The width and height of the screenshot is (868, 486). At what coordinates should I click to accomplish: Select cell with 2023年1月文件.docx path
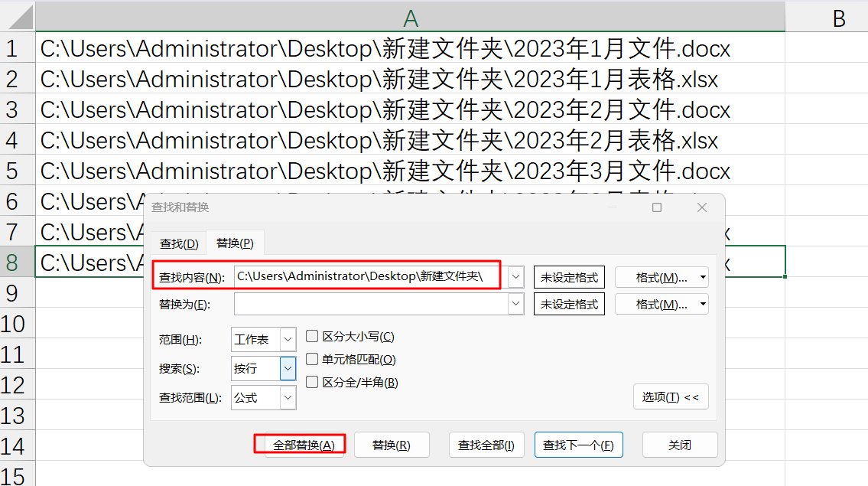(410, 48)
